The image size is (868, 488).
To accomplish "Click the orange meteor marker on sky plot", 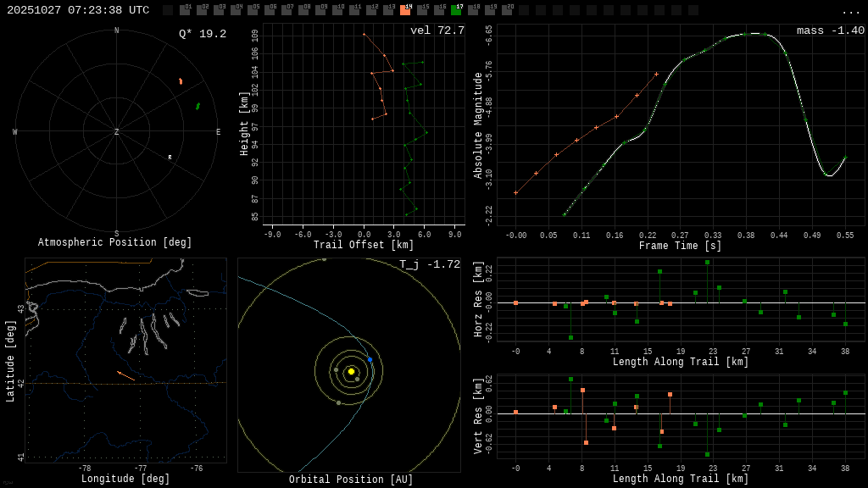I will pos(181,81).
